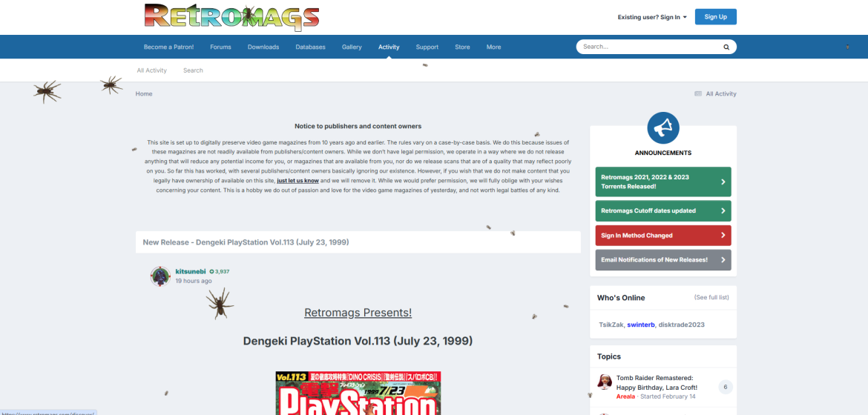Click the Who's Online heading
868x415 pixels.
621,298
